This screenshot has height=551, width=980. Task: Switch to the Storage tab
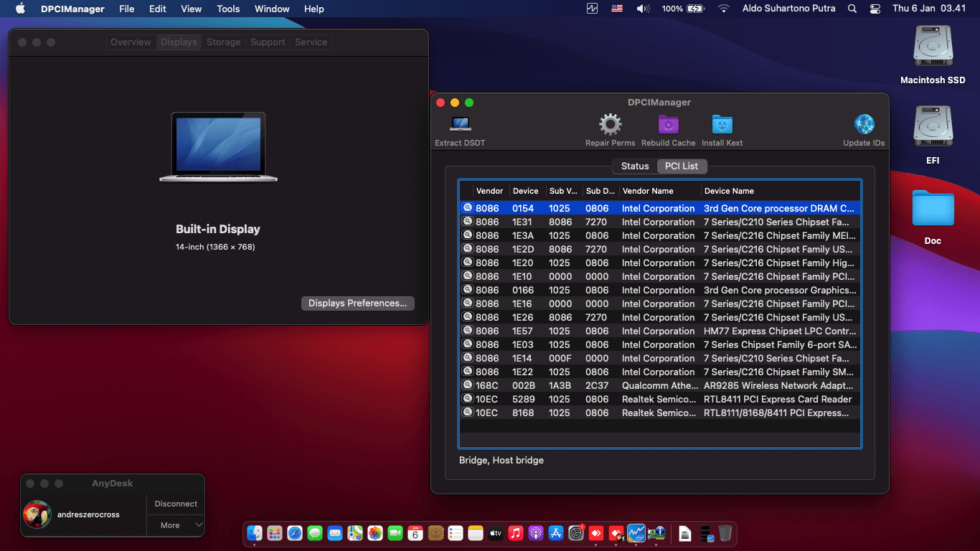(x=223, y=42)
